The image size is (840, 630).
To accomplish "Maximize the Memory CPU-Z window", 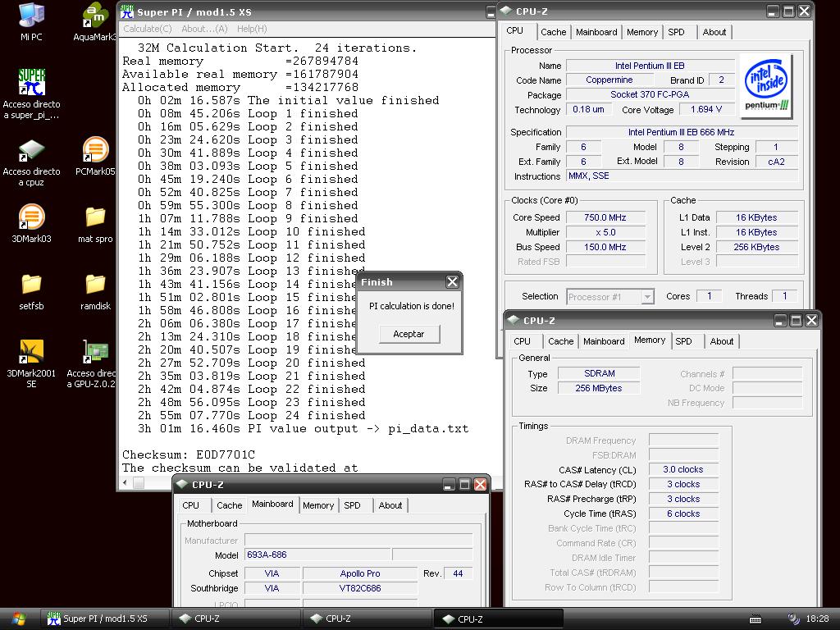I will click(796, 321).
